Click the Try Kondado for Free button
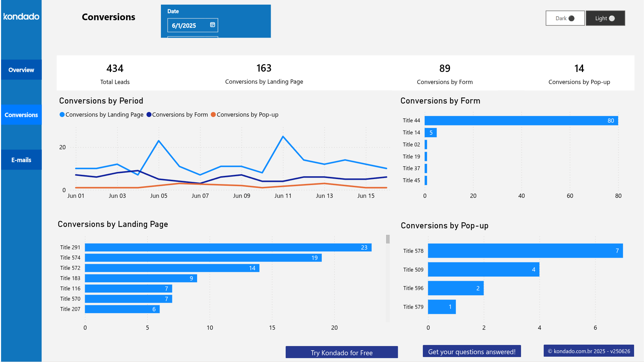The width and height of the screenshot is (644, 362). click(341, 352)
